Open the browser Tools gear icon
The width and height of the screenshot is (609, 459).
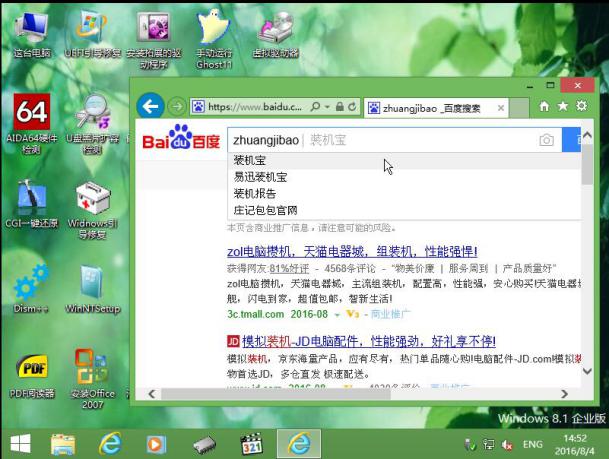click(x=581, y=106)
